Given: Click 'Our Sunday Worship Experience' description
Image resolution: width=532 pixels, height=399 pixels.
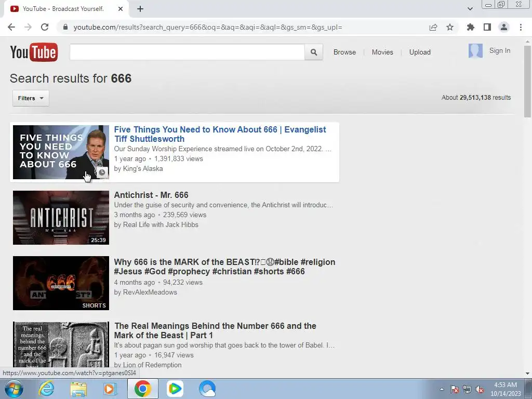Looking at the screenshot, I should pyautogui.click(x=222, y=149).
